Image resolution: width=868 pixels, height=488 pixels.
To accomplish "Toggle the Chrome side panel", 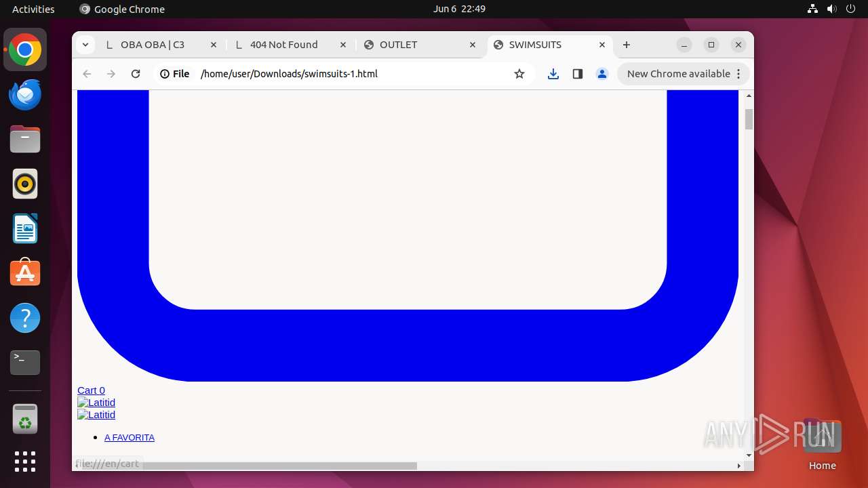I will pyautogui.click(x=578, y=74).
